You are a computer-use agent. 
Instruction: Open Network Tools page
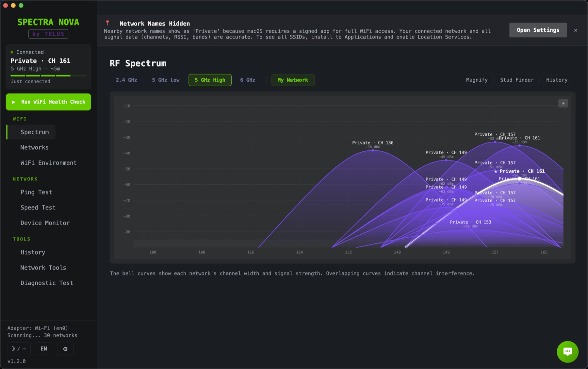pyautogui.click(x=43, y=268)
